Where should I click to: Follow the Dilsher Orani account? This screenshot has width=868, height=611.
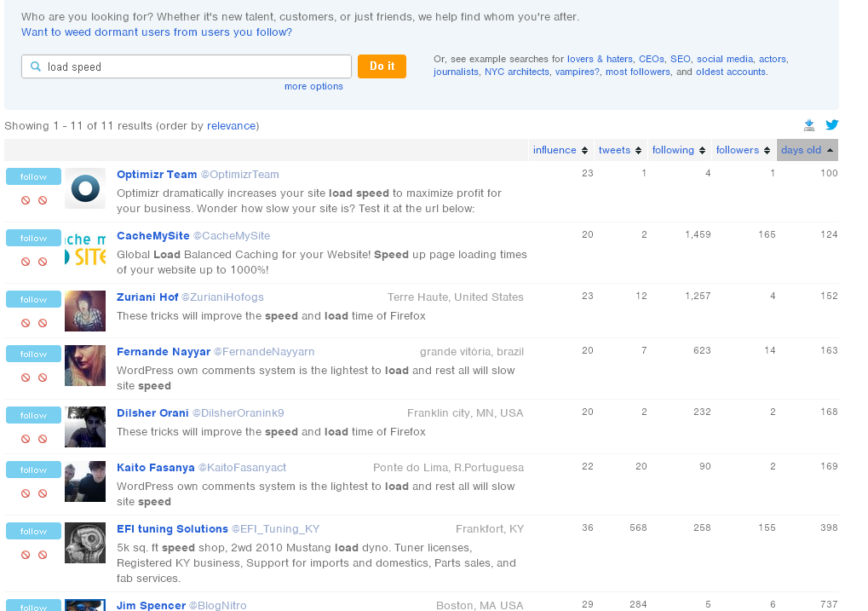pos(33,416)
